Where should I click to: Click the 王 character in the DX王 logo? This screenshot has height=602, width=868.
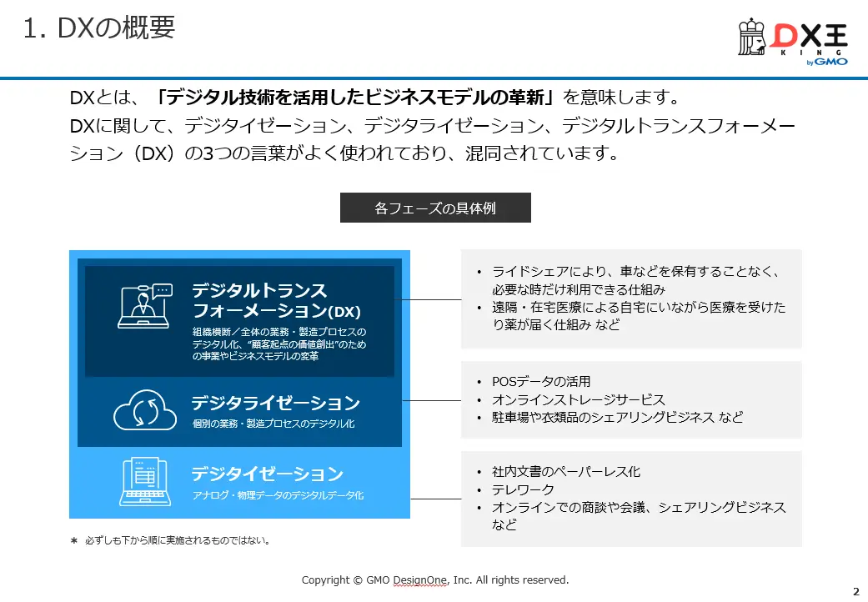point(836,36)
